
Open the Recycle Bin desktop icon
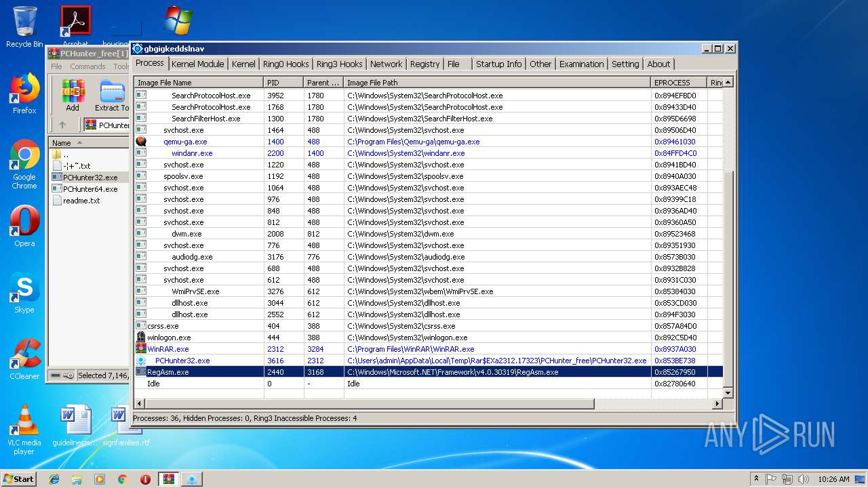tap(24, 27)
